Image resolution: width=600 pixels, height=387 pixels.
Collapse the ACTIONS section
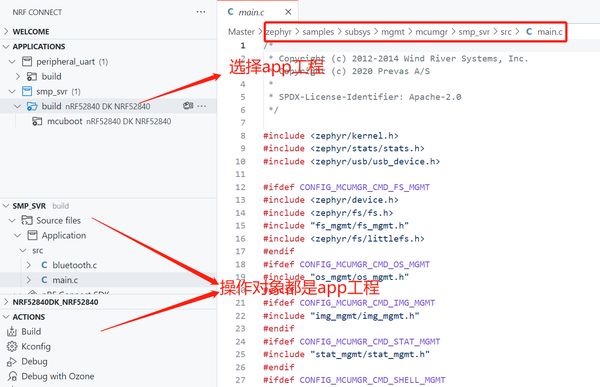(x=6, y=317)
